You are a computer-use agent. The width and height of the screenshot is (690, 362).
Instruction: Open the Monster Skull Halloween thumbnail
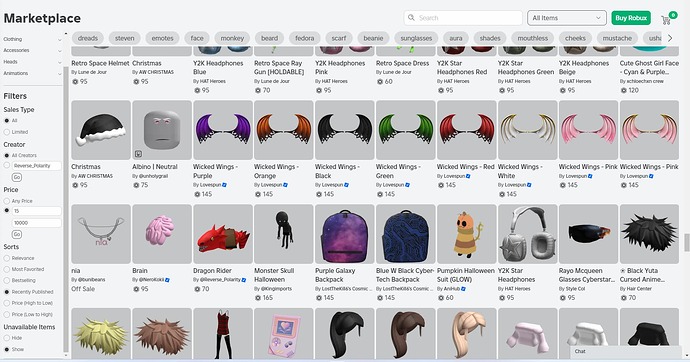(284, 234)
